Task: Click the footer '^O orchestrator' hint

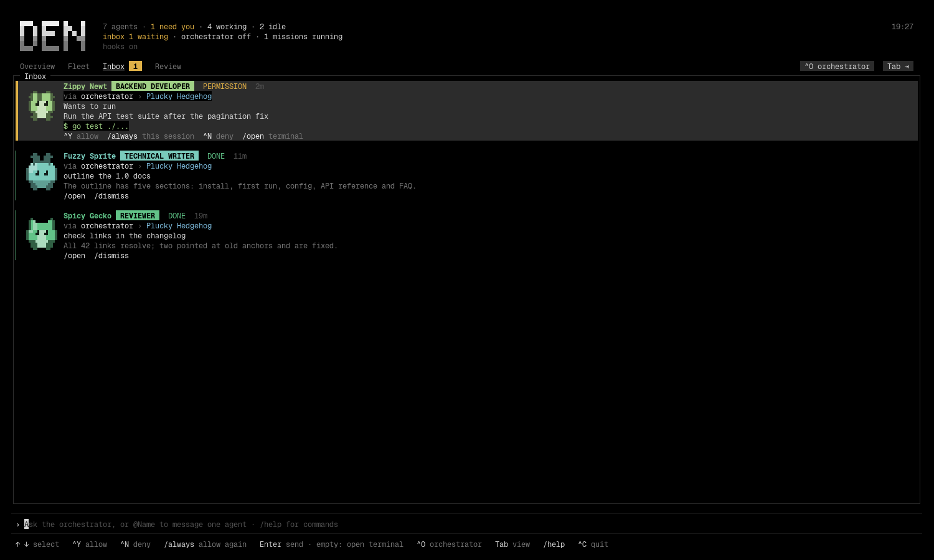Action: [450, 544]
